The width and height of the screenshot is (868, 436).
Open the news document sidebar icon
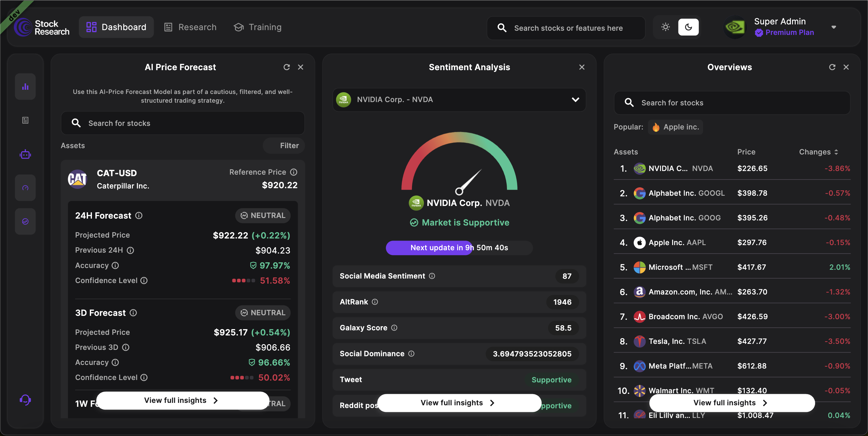point(25,120)
